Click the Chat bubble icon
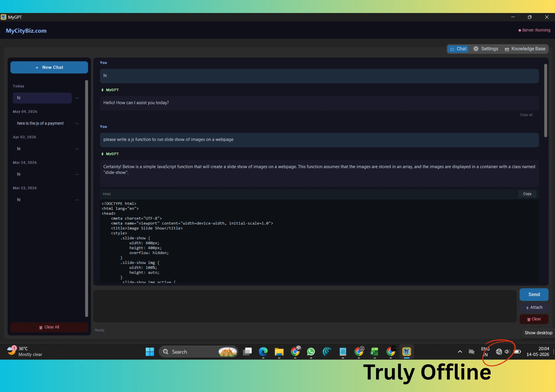 coord(452,49)
